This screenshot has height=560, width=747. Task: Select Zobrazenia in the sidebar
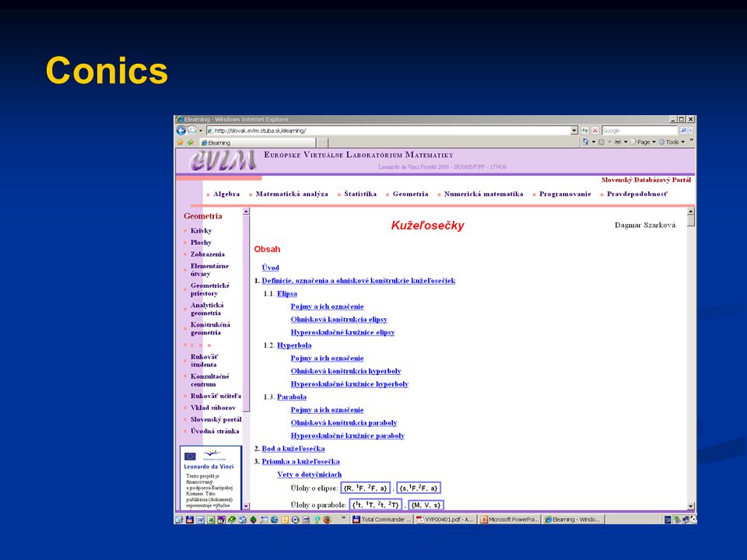207,254
